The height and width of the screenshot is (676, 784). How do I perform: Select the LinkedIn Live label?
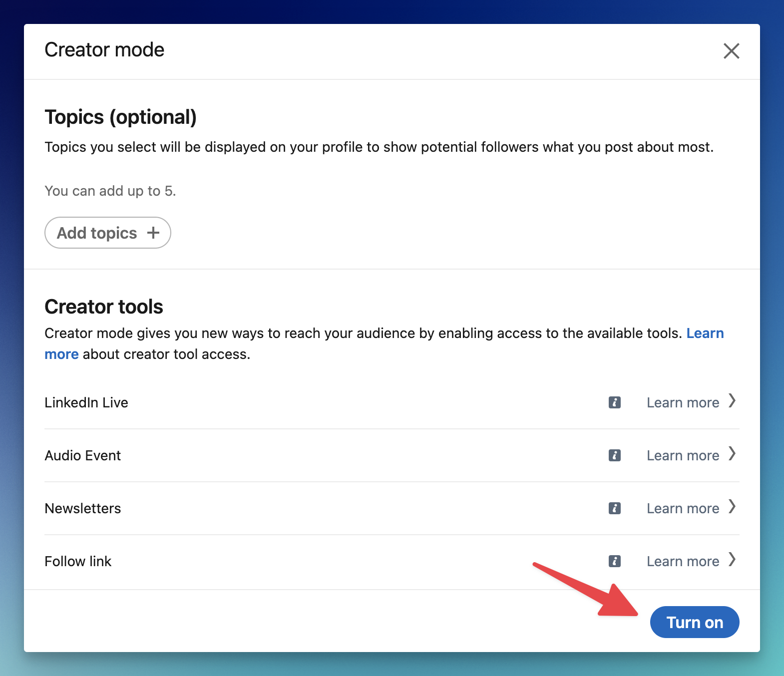pyautogui.click(x=86, y=402)
